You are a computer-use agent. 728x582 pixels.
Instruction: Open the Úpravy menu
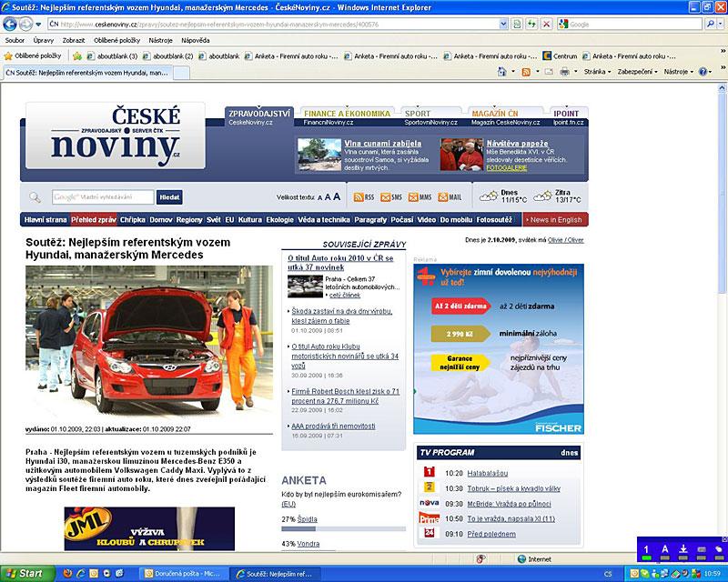[43, 40]
